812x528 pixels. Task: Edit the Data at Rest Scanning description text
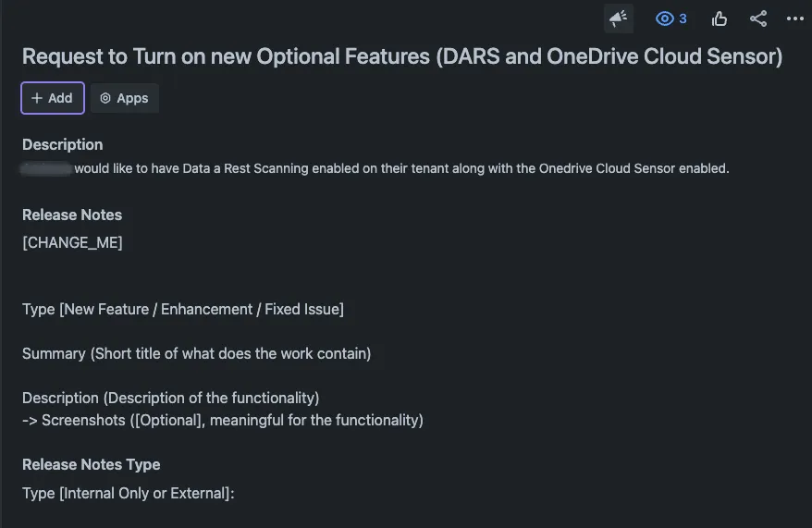(x=401, y=169)
